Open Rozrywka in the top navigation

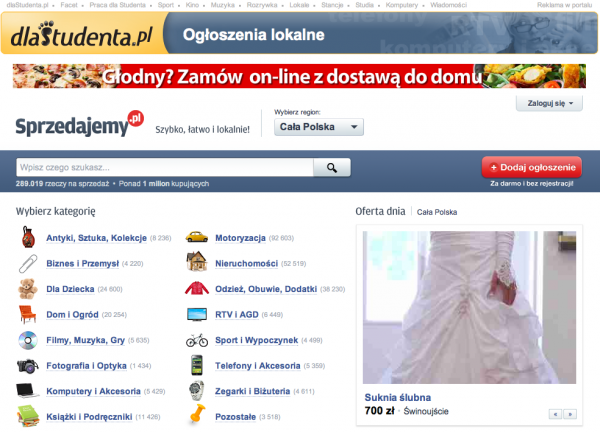262,5
